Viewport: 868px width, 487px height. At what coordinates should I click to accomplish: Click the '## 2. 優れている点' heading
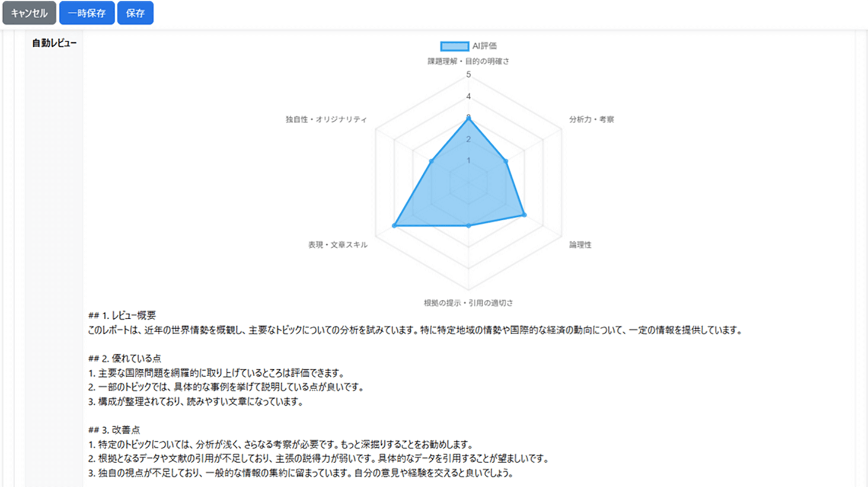[124, 358]
